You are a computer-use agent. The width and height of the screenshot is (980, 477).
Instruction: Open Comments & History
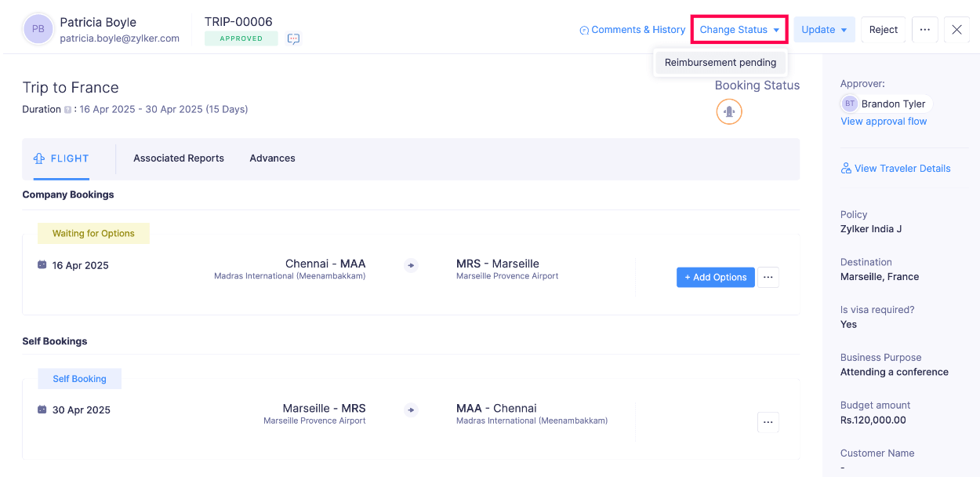[632, 30]
